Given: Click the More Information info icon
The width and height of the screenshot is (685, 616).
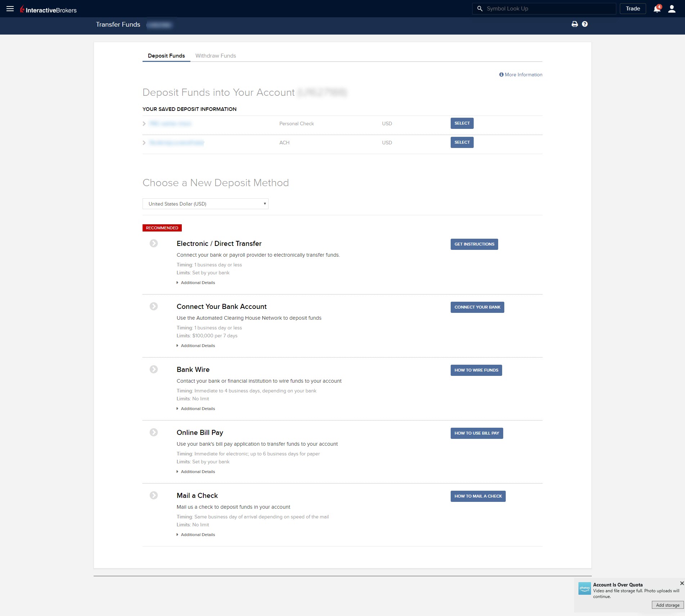Looking at the screenshot, I should [501, 75].
